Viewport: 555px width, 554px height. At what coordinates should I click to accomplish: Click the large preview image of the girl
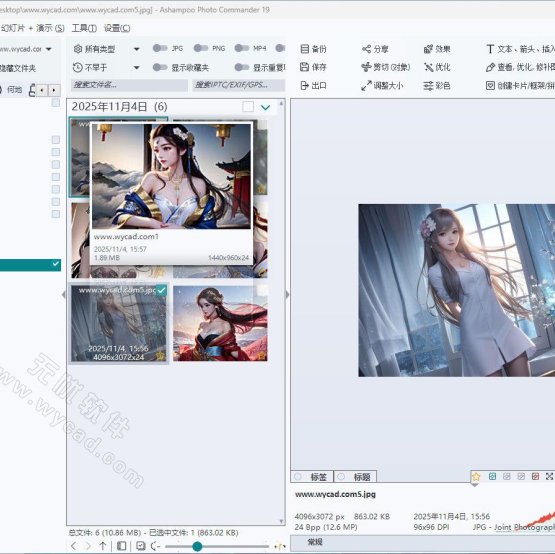tap(457, 290)
